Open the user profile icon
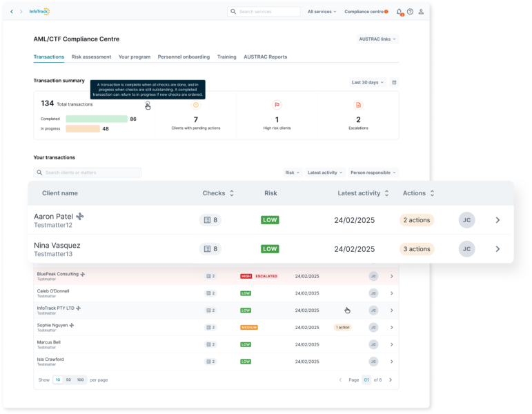Screen dimensions: 532x414 [x=421, y=12]
